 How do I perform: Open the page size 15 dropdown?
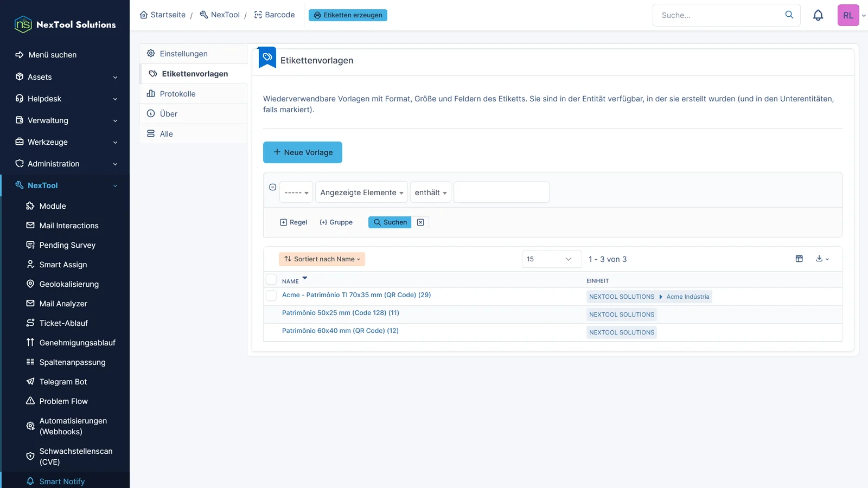click(x=552, y=259)
